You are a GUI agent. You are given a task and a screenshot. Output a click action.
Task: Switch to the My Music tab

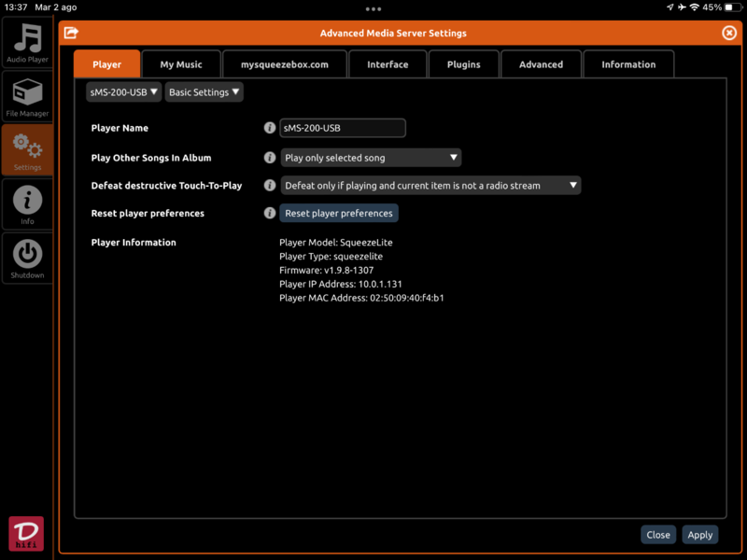(x=181, y=64)
